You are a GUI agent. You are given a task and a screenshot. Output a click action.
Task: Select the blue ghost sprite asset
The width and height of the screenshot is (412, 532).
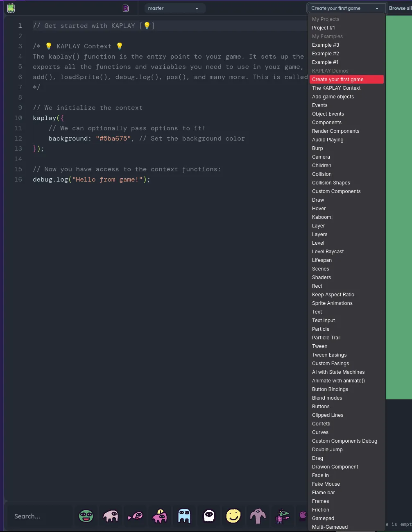click(184, 516)
